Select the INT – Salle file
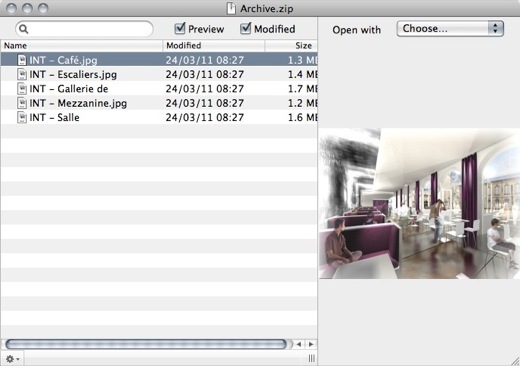 click(159, 117)
